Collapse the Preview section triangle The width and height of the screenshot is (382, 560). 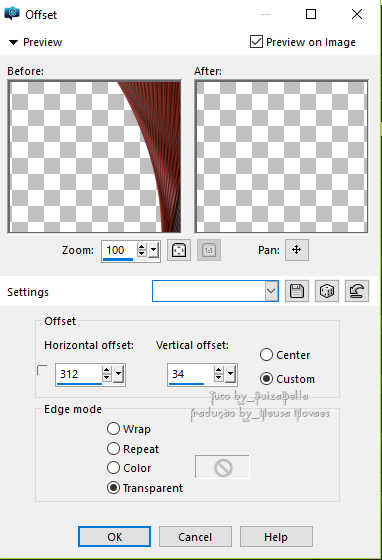point(13,42)
